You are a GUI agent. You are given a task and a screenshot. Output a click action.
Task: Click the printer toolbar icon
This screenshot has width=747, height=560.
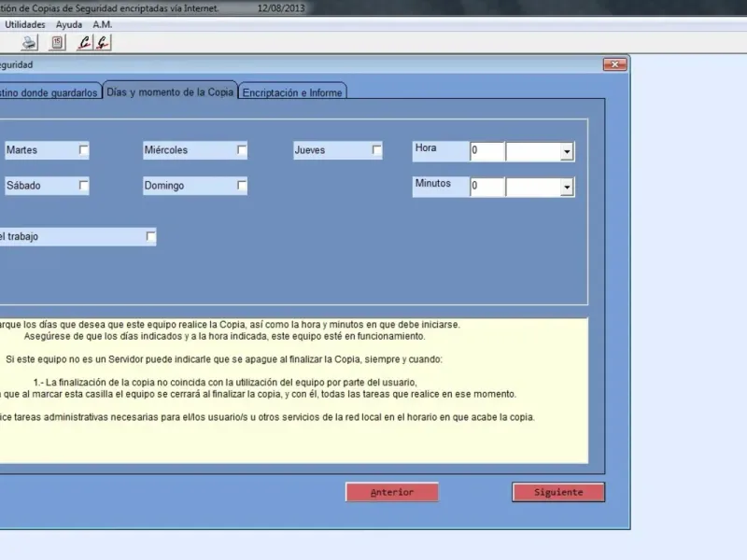30,43
